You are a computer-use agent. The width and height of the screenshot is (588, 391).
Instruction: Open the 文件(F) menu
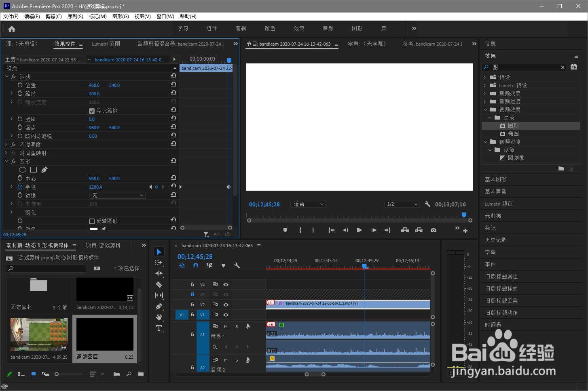point(11,17)
